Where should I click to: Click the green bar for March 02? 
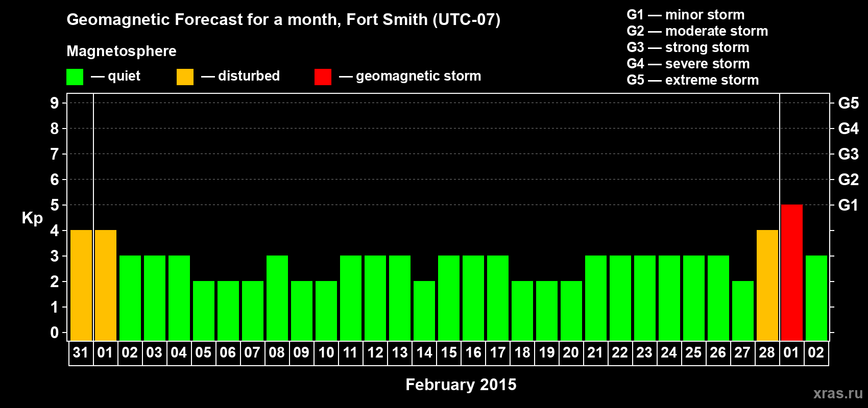coord(816,298)
